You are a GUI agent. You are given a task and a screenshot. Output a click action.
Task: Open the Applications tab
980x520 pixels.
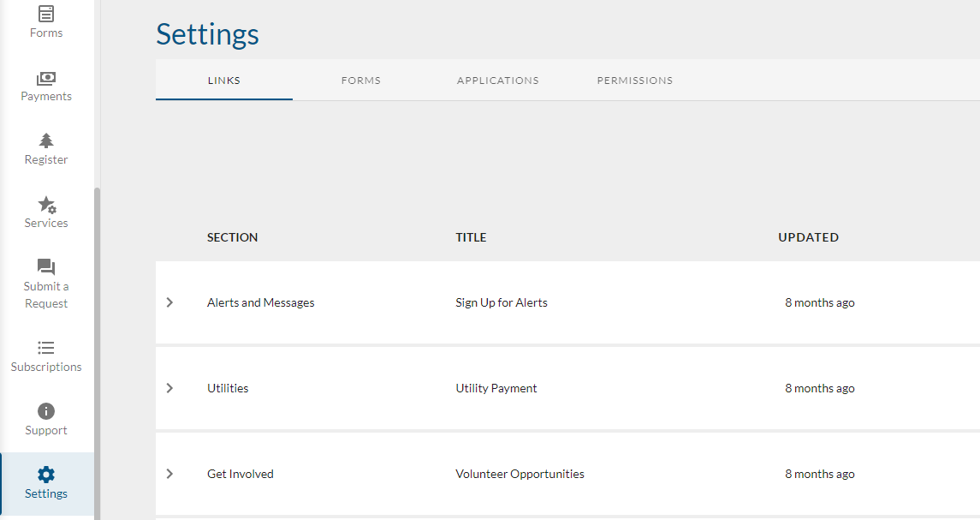tap(497, 80)
